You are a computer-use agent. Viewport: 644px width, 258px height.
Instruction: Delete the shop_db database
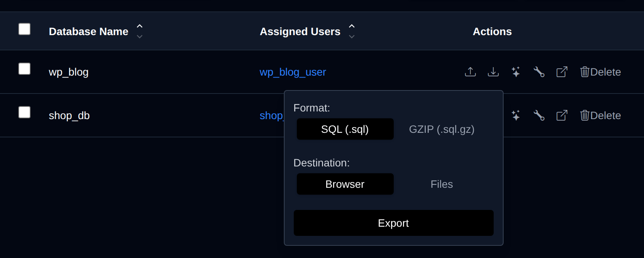601,115
